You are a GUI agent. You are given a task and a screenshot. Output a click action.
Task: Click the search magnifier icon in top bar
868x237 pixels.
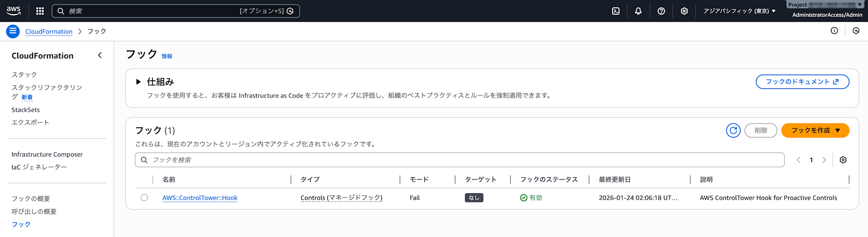click(61, 11)
